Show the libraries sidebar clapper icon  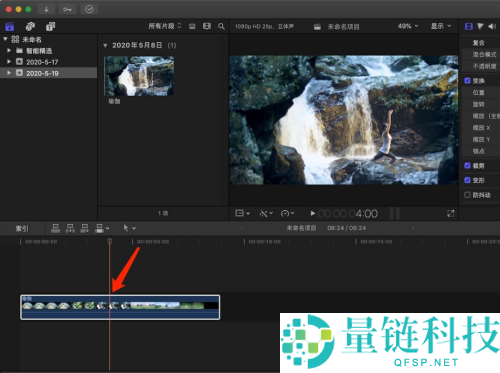(9, 26)
